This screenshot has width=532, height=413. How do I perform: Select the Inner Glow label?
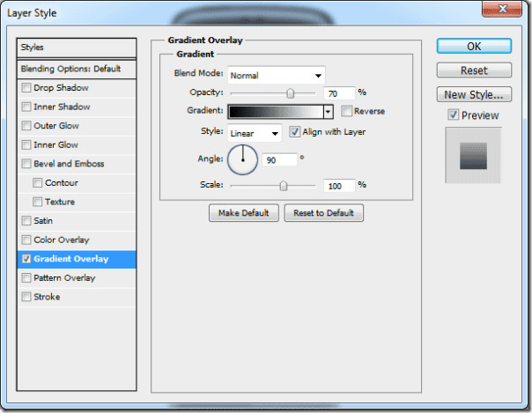(56, 144)
